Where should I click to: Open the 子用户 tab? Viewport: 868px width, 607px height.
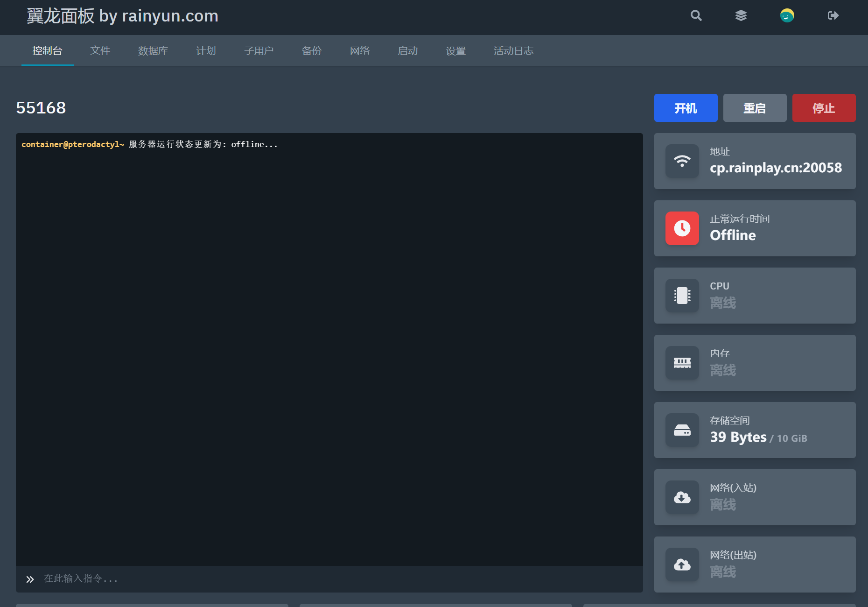tap(259, 50)
